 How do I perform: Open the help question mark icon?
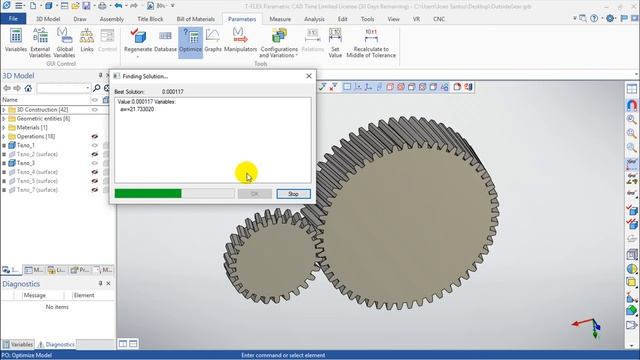click(594, 18)
